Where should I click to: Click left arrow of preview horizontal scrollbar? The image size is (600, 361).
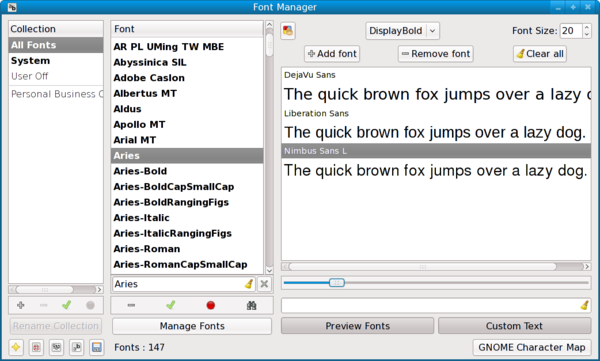285,266
